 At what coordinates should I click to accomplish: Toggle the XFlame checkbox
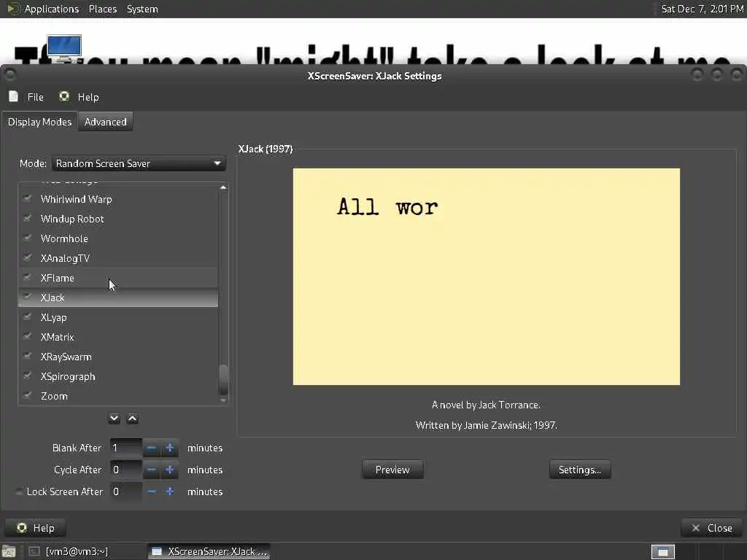pyautogui.click(x=28, y=278)
